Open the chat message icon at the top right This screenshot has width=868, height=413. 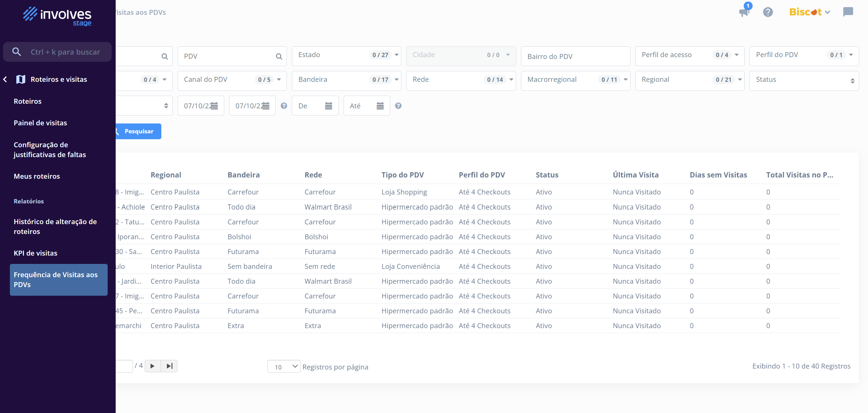(x=848, y=12)
